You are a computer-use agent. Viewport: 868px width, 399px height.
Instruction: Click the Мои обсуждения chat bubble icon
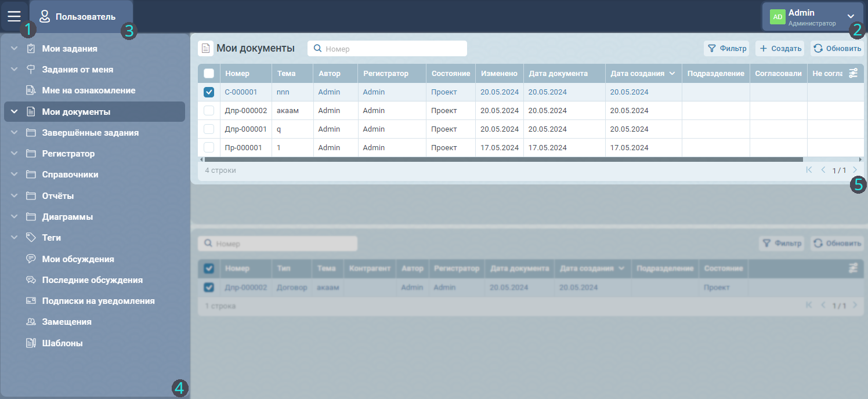[x=31, y=259]
